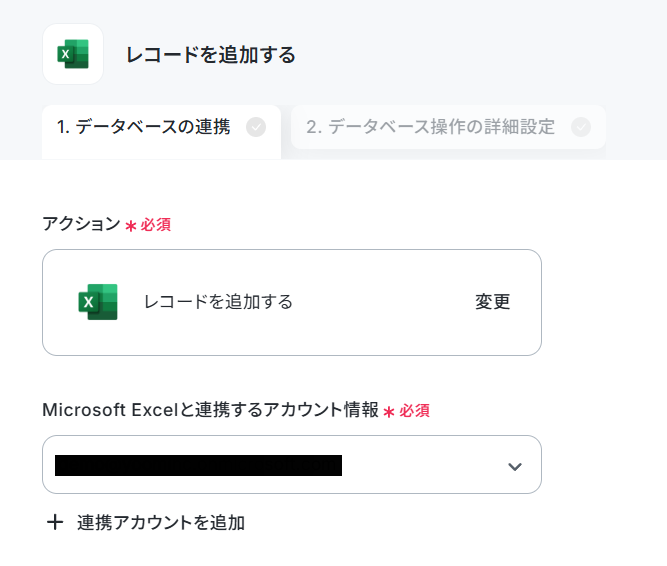Click the red asterisk beside アクション
Image resolution: width=667 pixels, height=566 pixels.
(131, 226)
